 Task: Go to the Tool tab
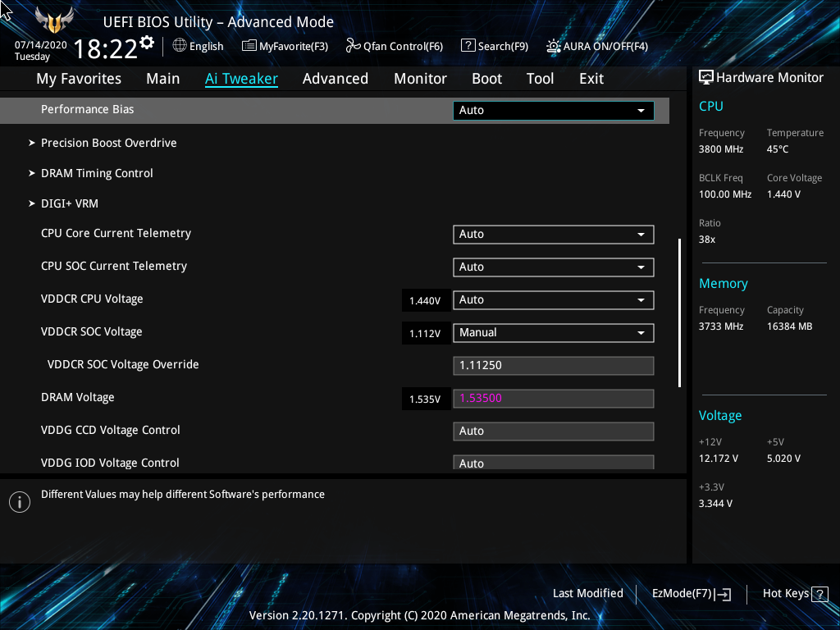click(540, 79)
